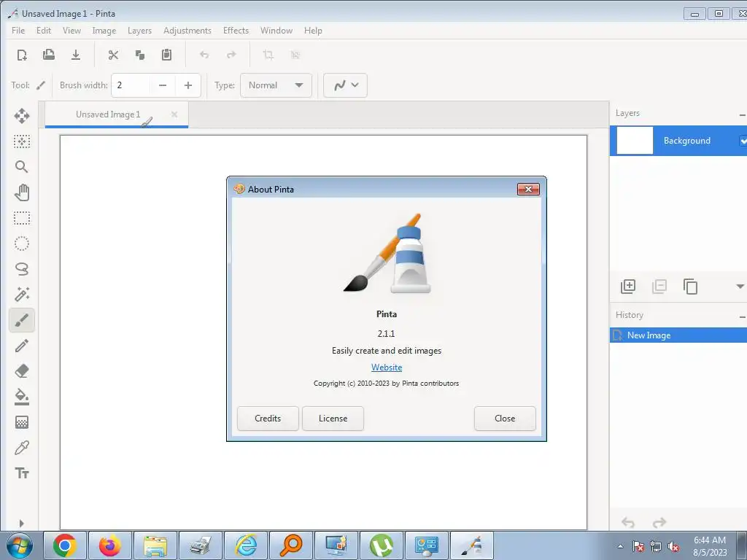Click History panel redo arrow

(x=659, y=523)
